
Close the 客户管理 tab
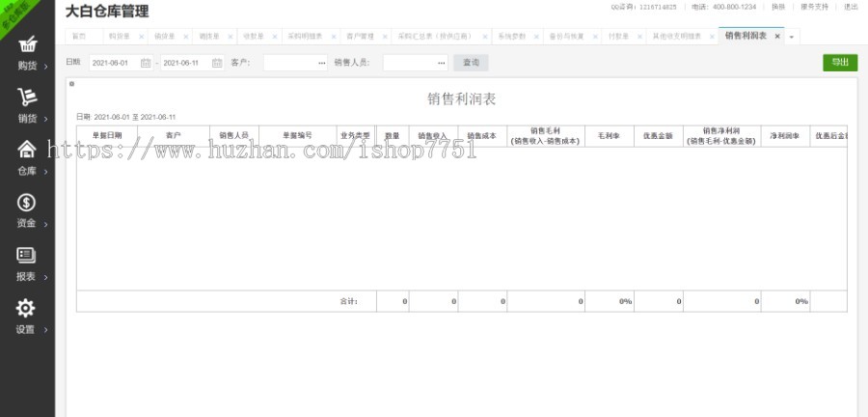coord(385,37)
